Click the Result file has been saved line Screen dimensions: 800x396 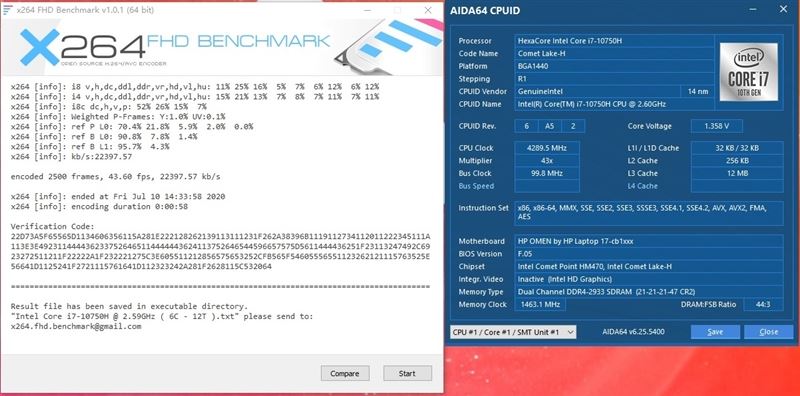click(129, 306)
